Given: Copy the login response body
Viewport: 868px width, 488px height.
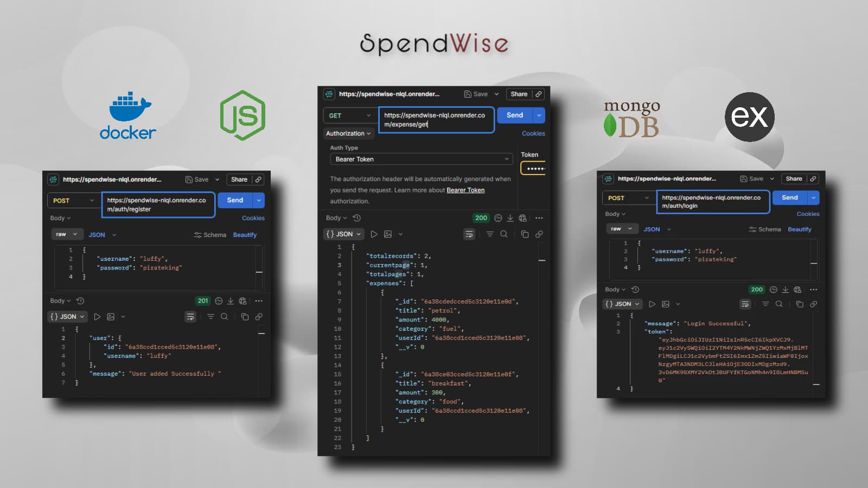Looking at the screenshot, I should [799, 304].
